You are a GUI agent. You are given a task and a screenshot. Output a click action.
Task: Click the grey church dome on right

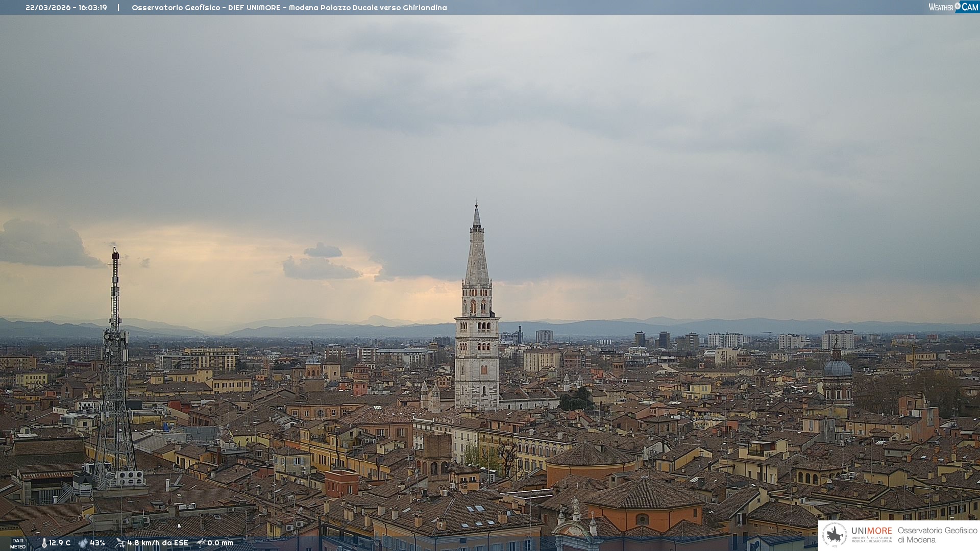(x=837, y=368)
